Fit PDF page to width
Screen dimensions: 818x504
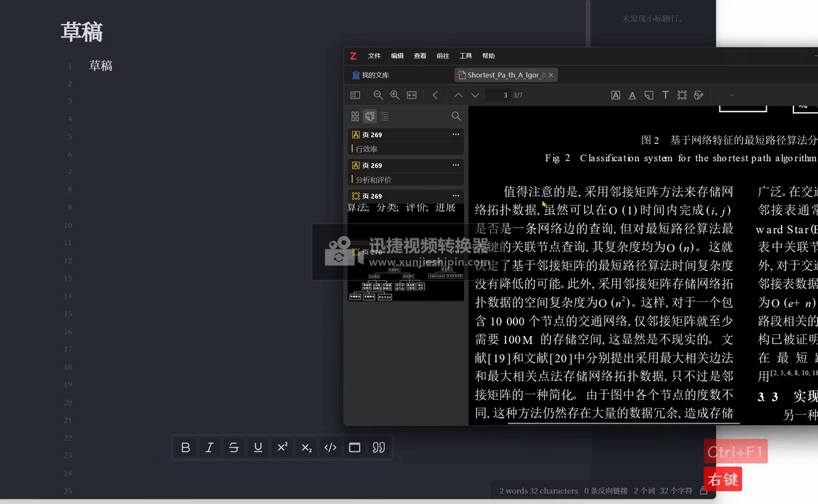click(412, 95)
